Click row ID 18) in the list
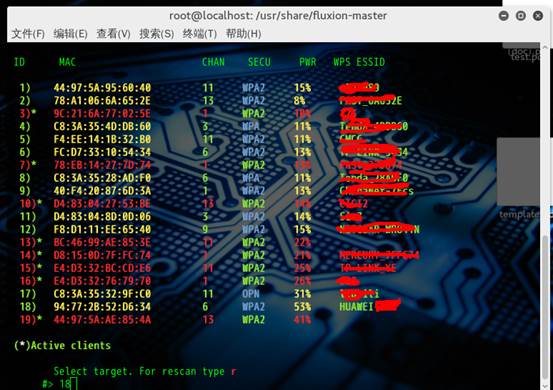 [28, 306]
